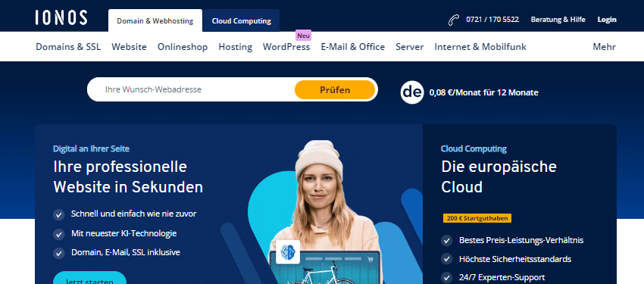644x284 pixels.
Task: Switch to Cloud Computing tab
Action: tap(242, 21)
